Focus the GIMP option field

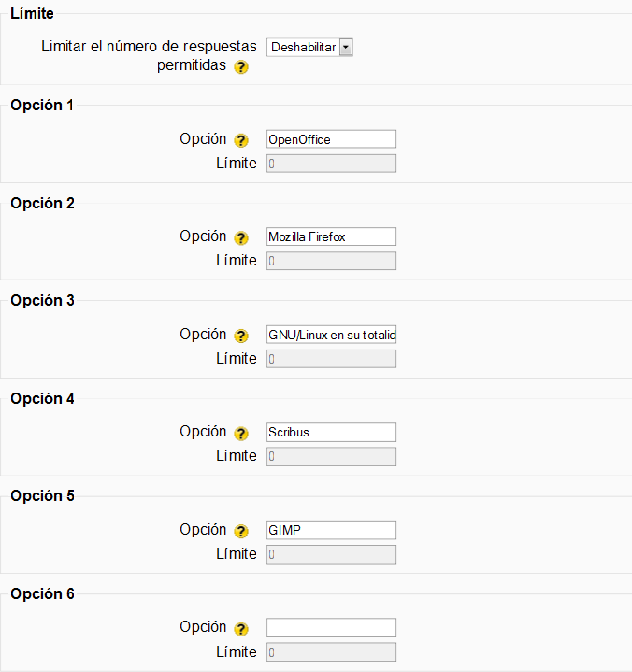point(331,530)
